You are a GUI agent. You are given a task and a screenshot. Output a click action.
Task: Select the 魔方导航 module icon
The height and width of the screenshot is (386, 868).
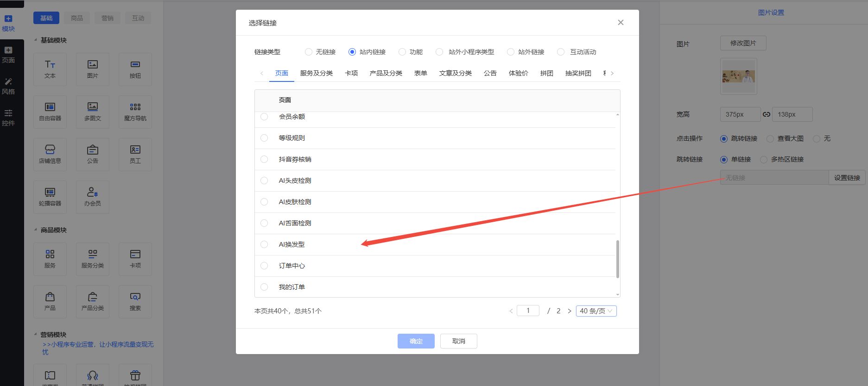(x=135, y=112)
